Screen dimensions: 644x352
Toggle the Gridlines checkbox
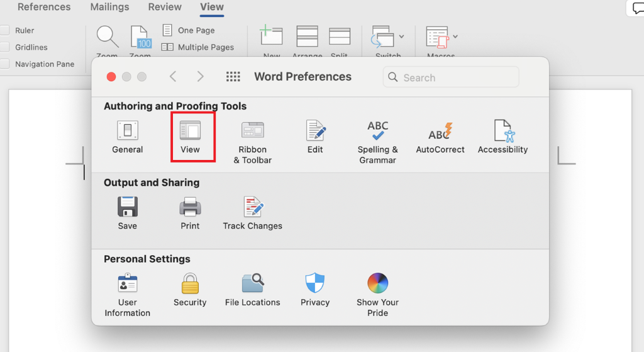pyautogui.click(x=4, y=47)
